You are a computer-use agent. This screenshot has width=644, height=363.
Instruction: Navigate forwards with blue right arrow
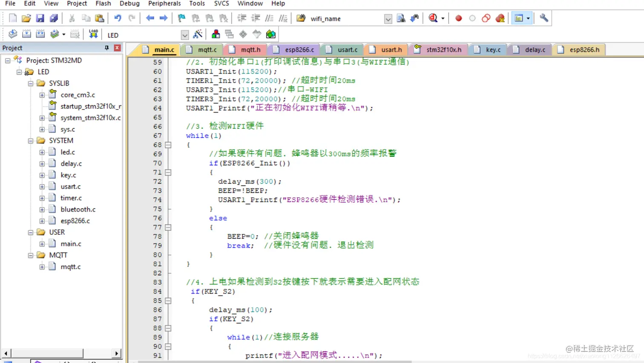(164, 18)
